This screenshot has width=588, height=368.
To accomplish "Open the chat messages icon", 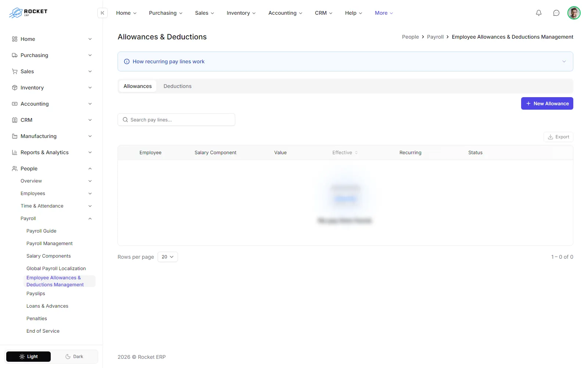I will [x=556, y=13].
